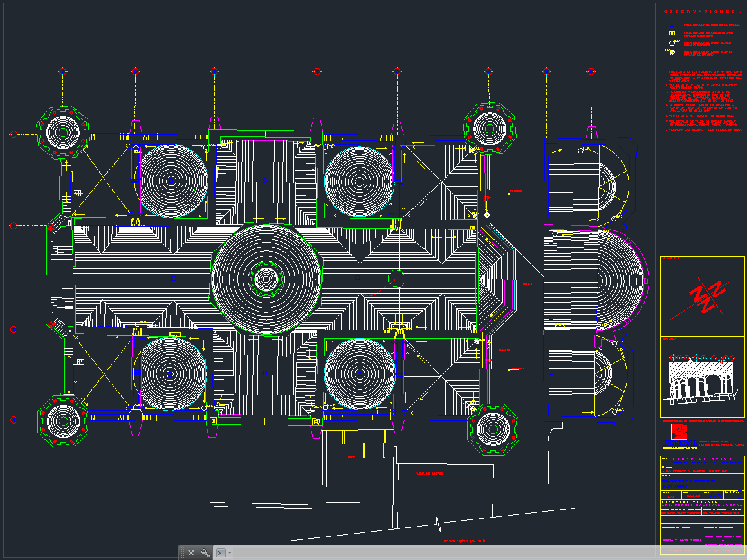Click the red SEDESOL logo square
Viewport: 747px width, 560px height.
(678, 431)
